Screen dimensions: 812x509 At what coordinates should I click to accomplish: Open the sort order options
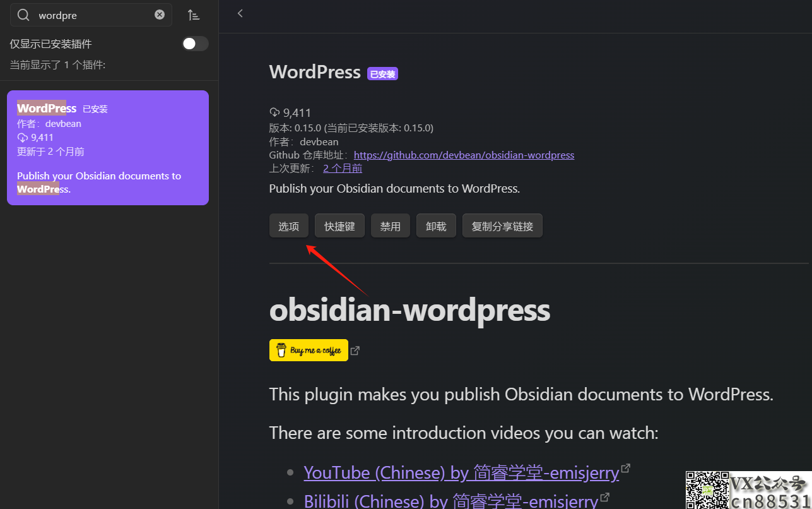coord(194,15)
